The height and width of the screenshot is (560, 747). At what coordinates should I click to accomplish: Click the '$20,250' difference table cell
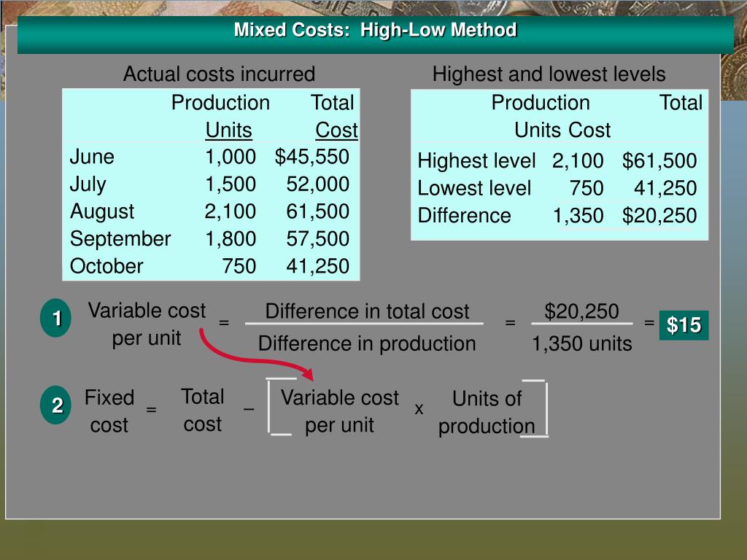point(659,216)
